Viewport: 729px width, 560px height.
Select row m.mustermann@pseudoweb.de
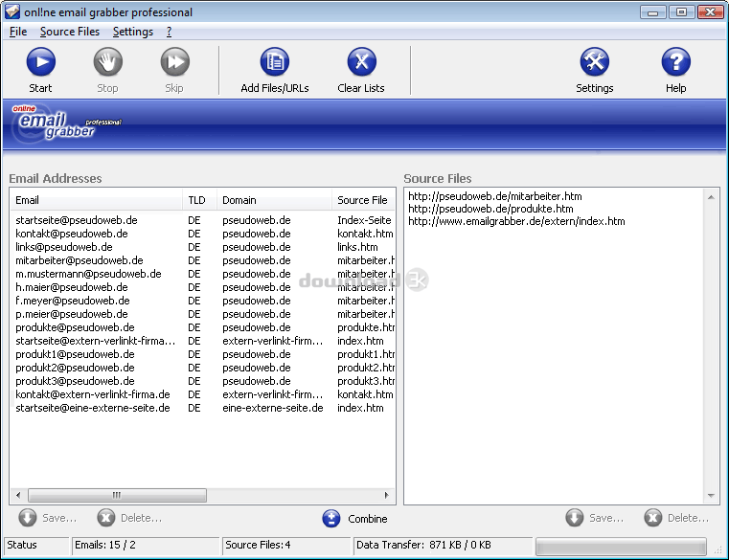click(203, 274)
